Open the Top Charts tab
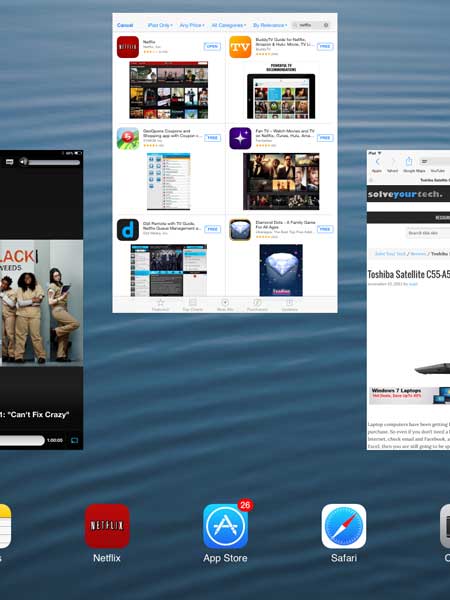Viewport: 450px width, 600px height. pos(192,305)
